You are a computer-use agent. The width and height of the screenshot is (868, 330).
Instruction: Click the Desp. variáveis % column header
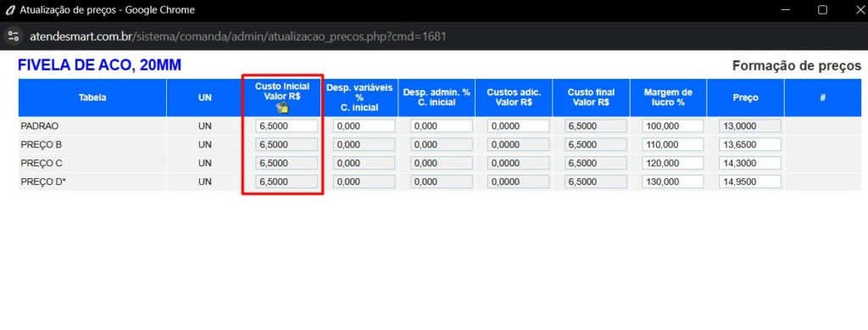(359, 98)
